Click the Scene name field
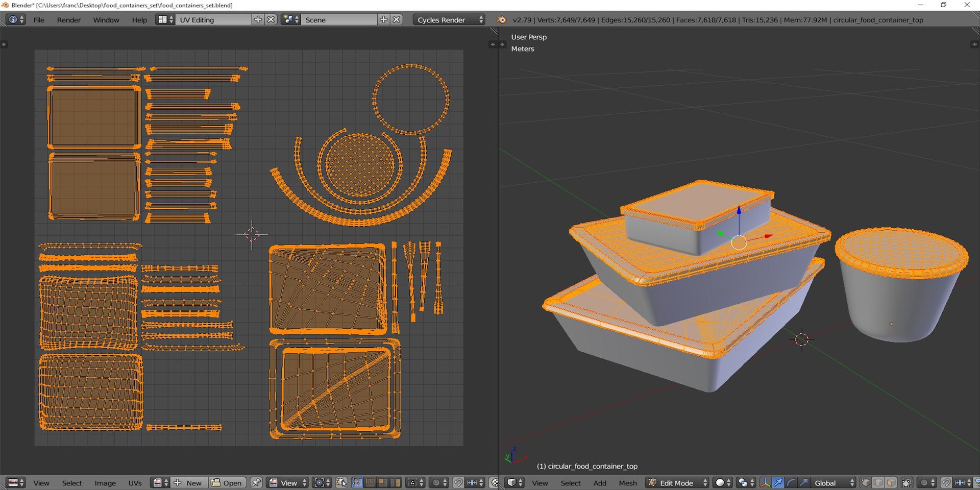The image size is (980, 490). 339,19
